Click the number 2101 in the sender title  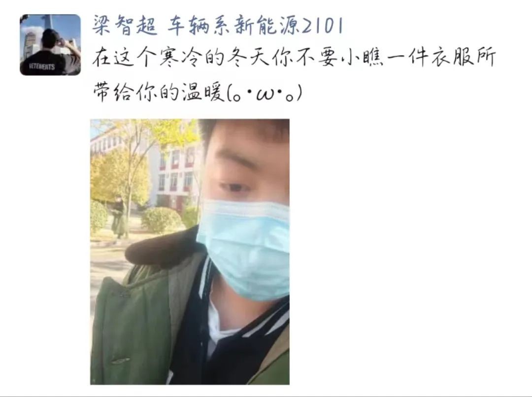pyautogui.click(x=322, y=26)
